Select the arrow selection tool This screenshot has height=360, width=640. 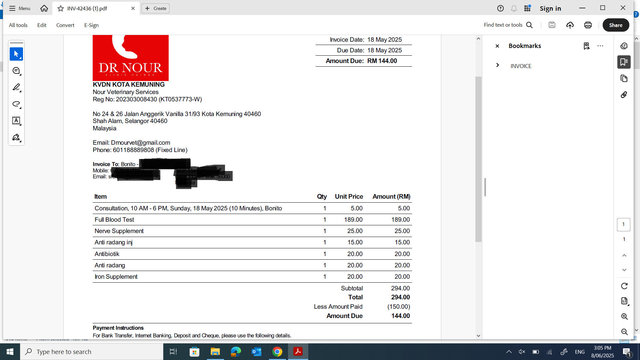(16, 54)
